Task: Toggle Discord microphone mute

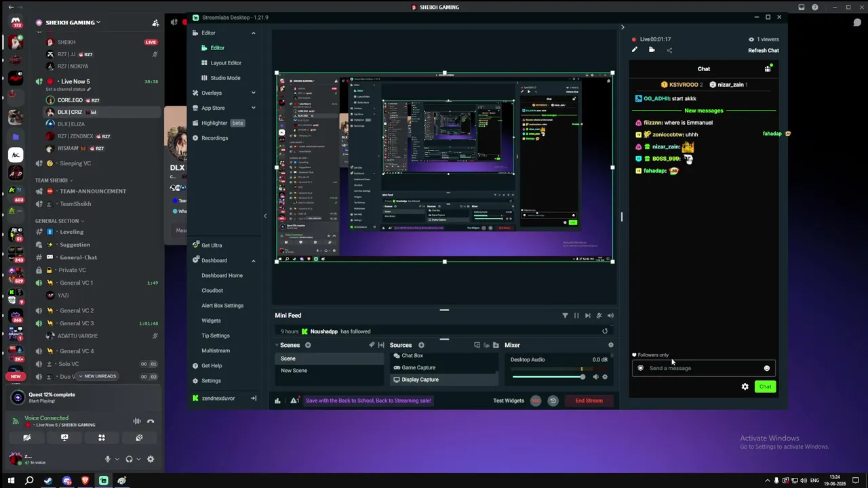Action: [x=107, y=459]
